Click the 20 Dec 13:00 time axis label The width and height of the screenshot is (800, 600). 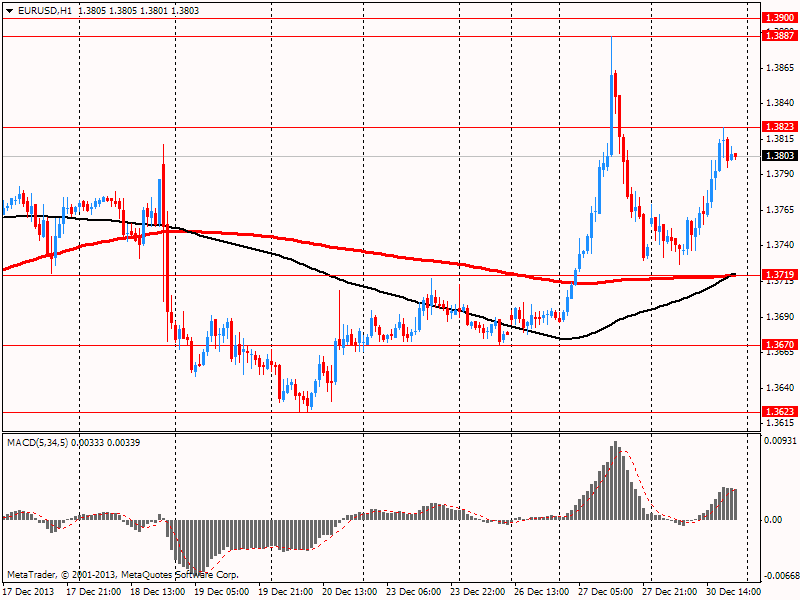click(x=349, y=591)
